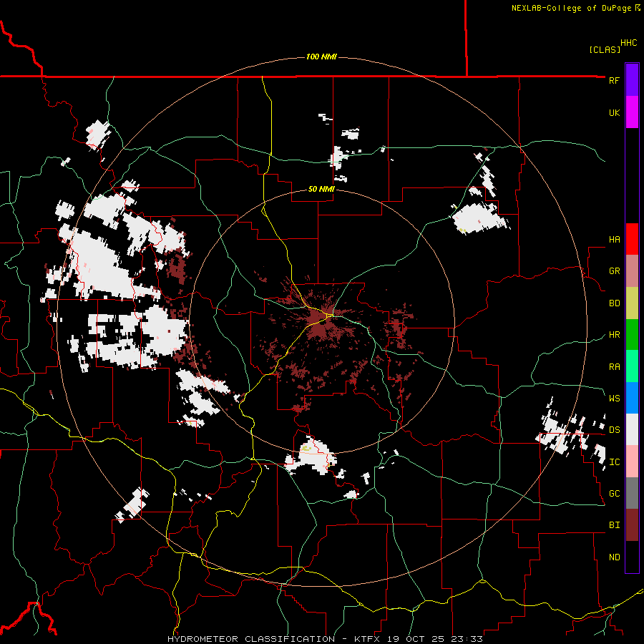
Task: Click the HA legend label
Action: click(614, 240)
